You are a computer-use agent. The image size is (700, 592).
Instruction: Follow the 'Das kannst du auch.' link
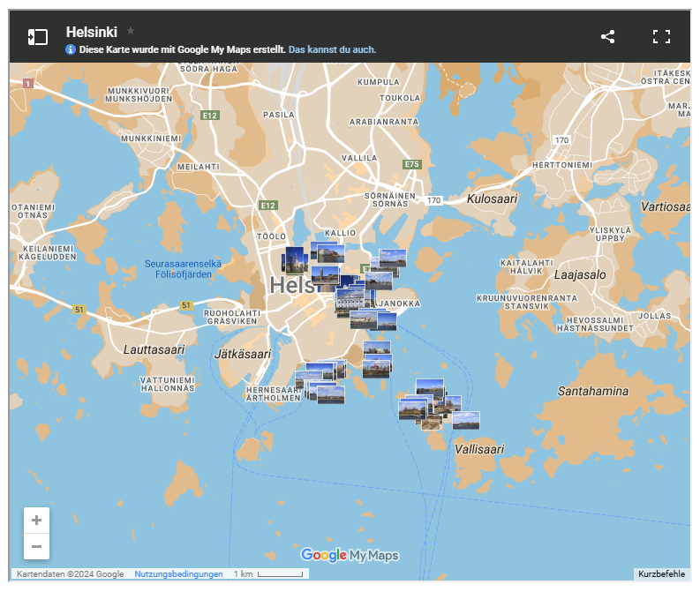pyautogui.click(x=332, y=49)
